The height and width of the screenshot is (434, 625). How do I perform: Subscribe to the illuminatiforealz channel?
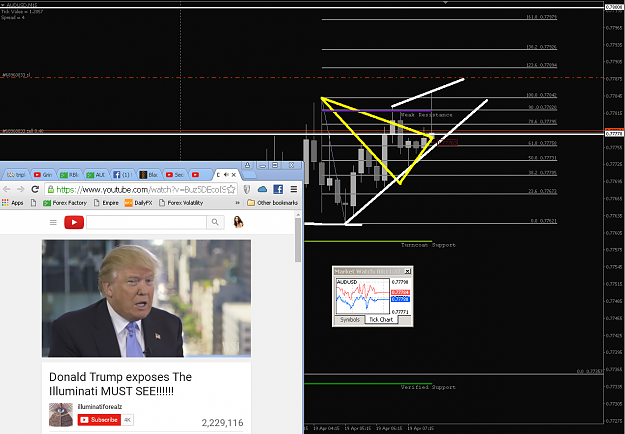click(99, 420)
